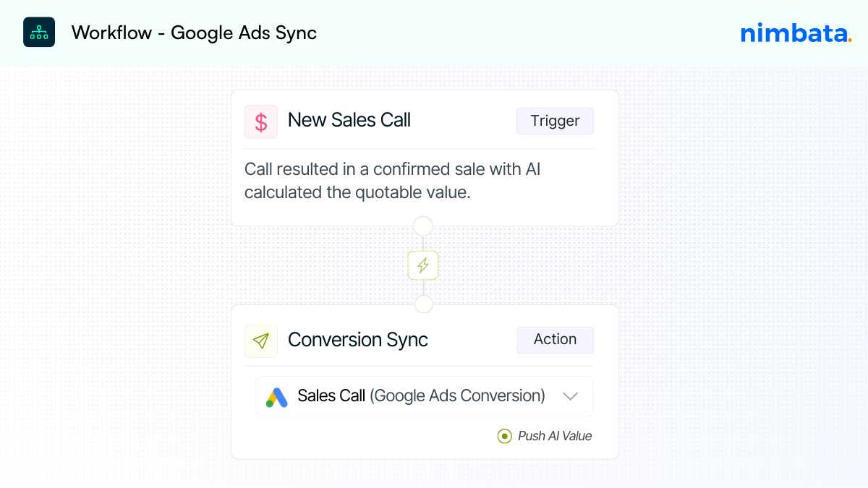Open the nimbata logo link
The width and height of the screenshot is (868, 488).
click(794, 33)
